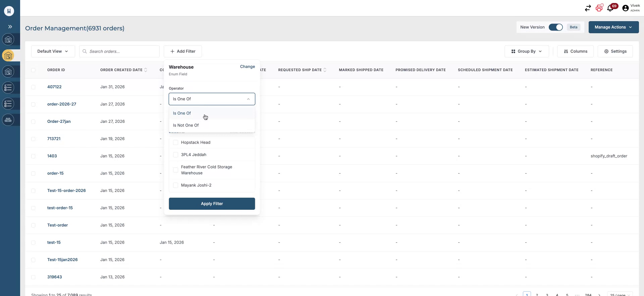Expand the sidebar with double chevron
The image size is (644, 296).
point(10,27)
